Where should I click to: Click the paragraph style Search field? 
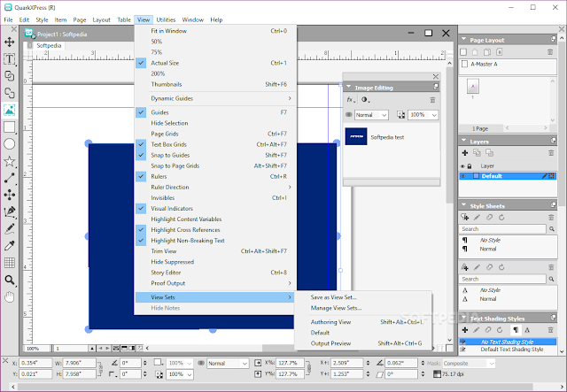pos(502,229)
